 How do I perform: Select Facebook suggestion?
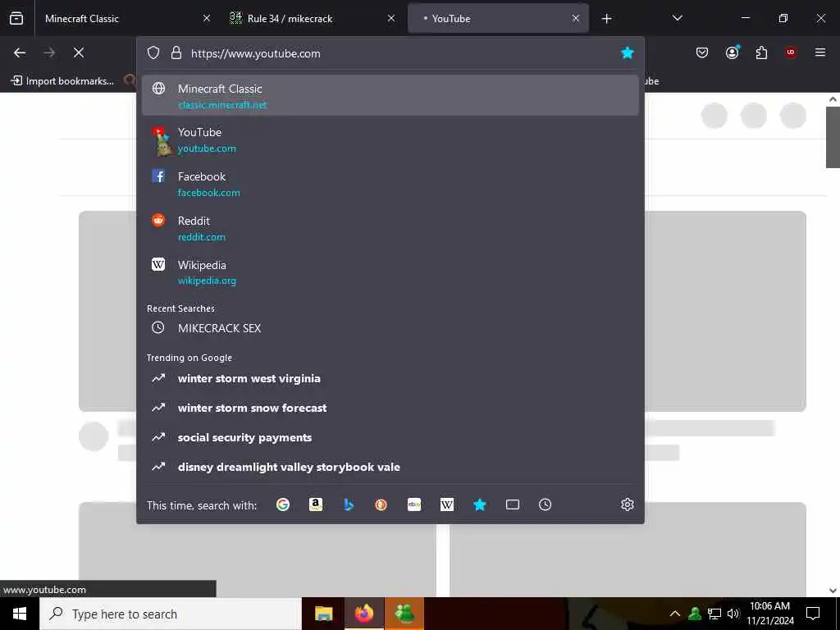[390, 184]
